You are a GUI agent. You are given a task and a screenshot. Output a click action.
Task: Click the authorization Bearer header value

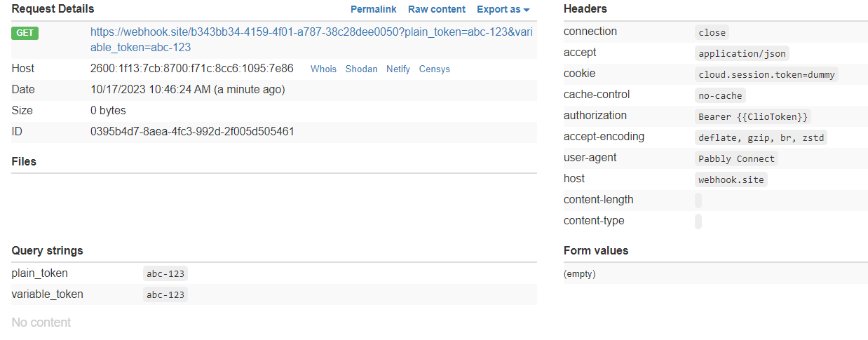pos(753,116)
